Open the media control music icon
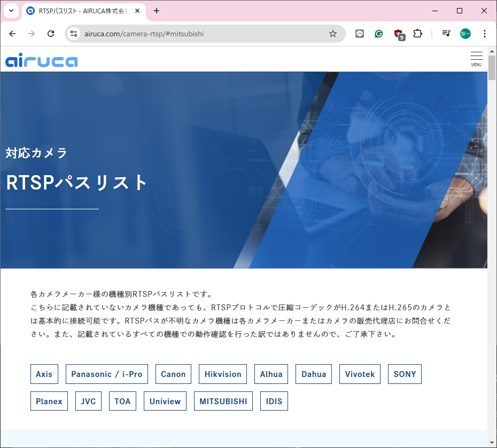The height and width of the screenshot is (448, 497). [x=446, y=34]
